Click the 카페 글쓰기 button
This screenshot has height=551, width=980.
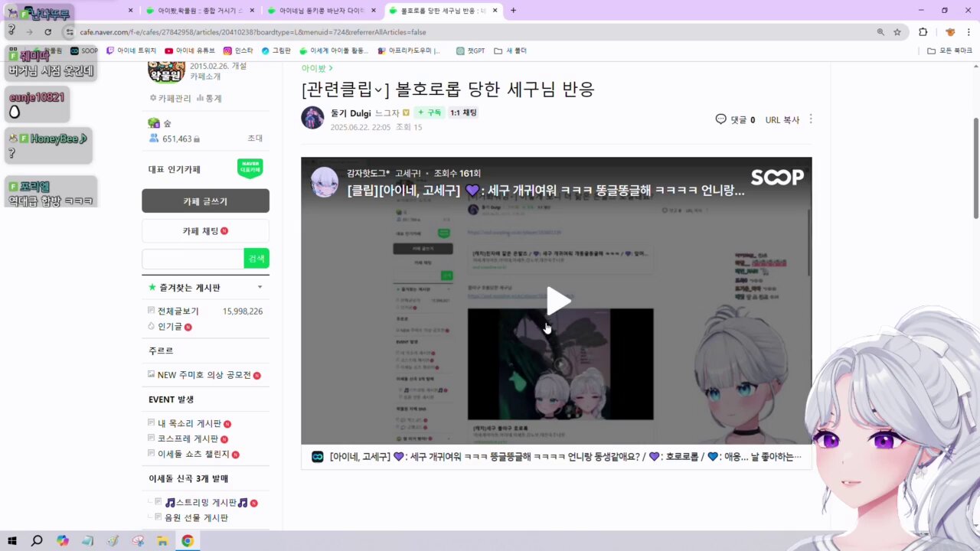point(205,201)
